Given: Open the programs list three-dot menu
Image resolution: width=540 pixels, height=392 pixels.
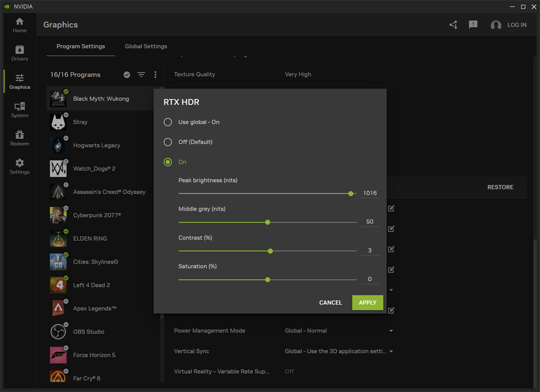Looking at the screenshot, I should click(155, 75).
